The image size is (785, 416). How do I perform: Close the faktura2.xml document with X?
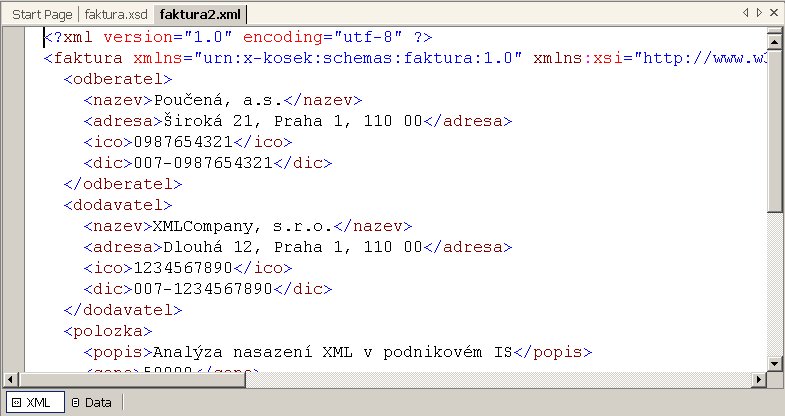(x=773, y=13)
